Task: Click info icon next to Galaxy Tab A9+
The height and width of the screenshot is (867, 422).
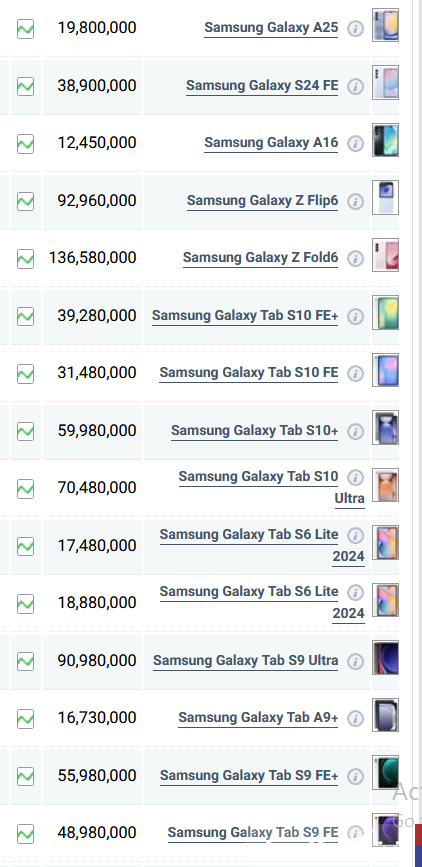Action: coord(356,719)
